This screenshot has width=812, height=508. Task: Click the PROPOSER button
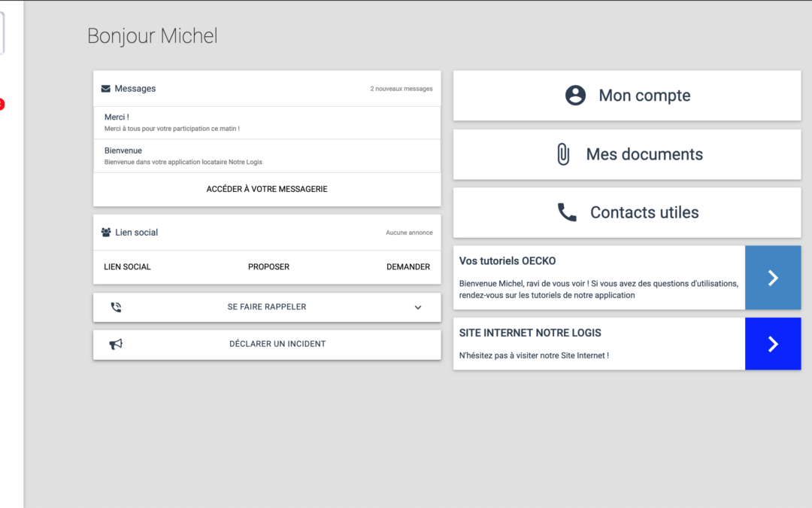click(x=268, y=267)
